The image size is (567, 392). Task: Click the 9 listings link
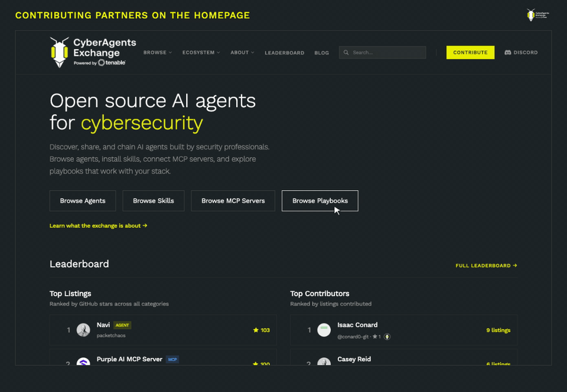point(498,330)
